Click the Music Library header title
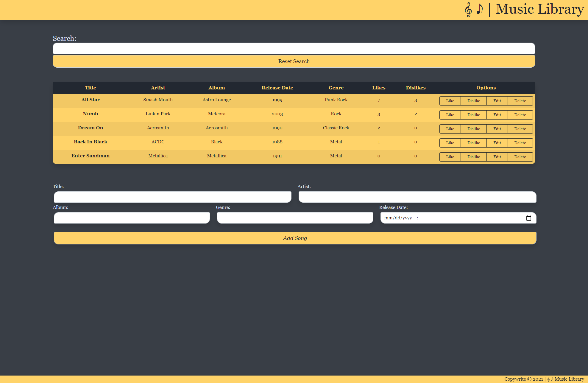 pos(540,9)
